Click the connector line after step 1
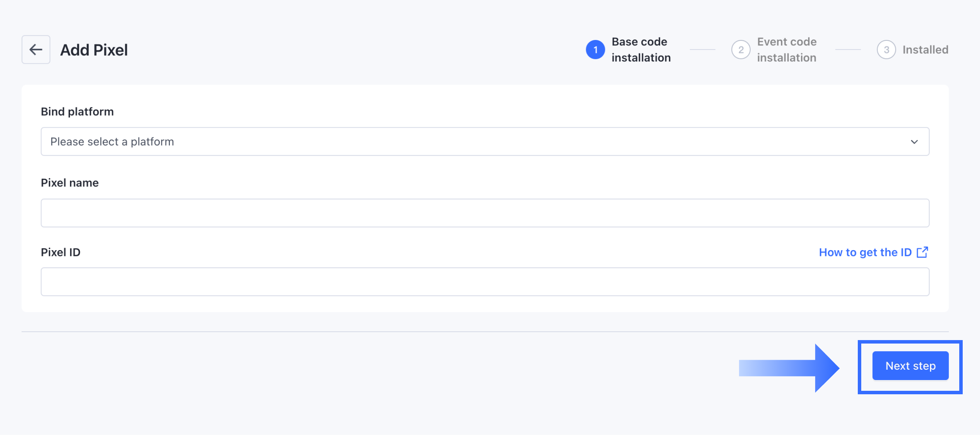Viewport: 980px width, 435px height. point(702,50)
